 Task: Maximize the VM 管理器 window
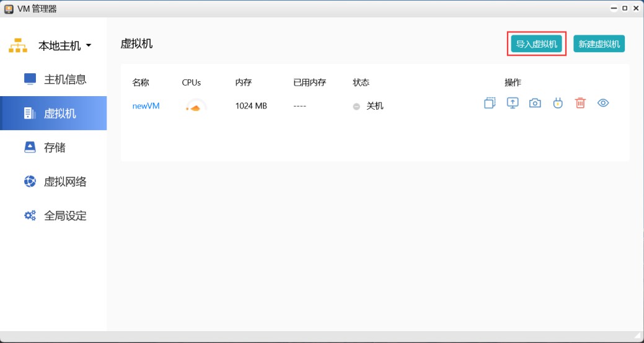pyautogui.click(x=624, y=8)
